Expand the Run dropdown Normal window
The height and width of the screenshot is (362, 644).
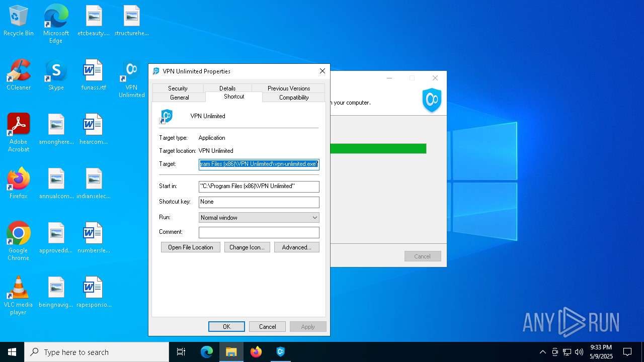(x=259, y=218)
